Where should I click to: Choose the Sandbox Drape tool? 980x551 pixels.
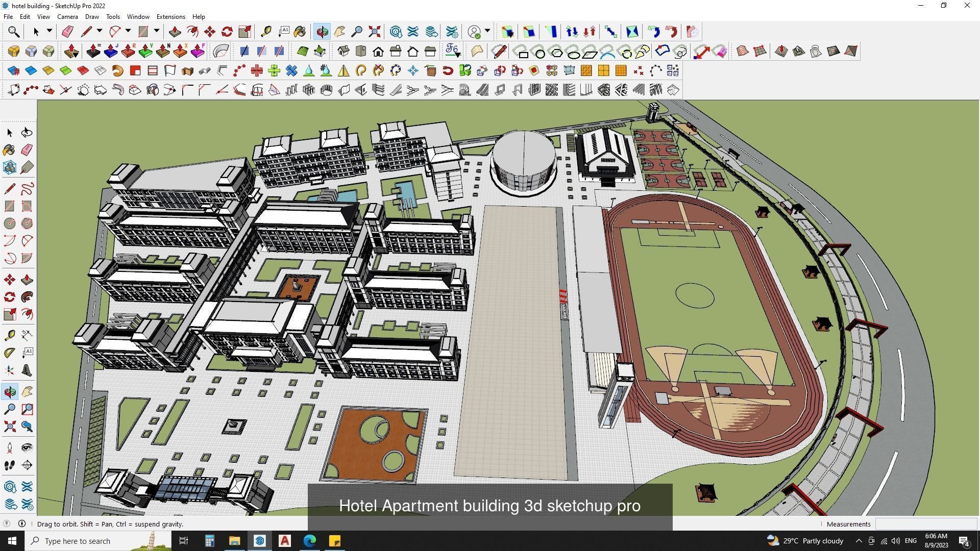click(x=816, y=51)
